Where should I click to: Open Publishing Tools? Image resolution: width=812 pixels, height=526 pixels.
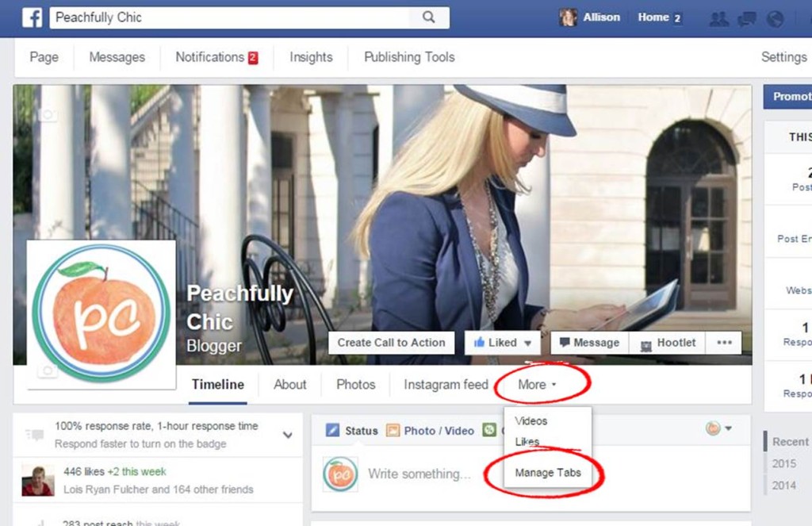(x=408, y=57)
